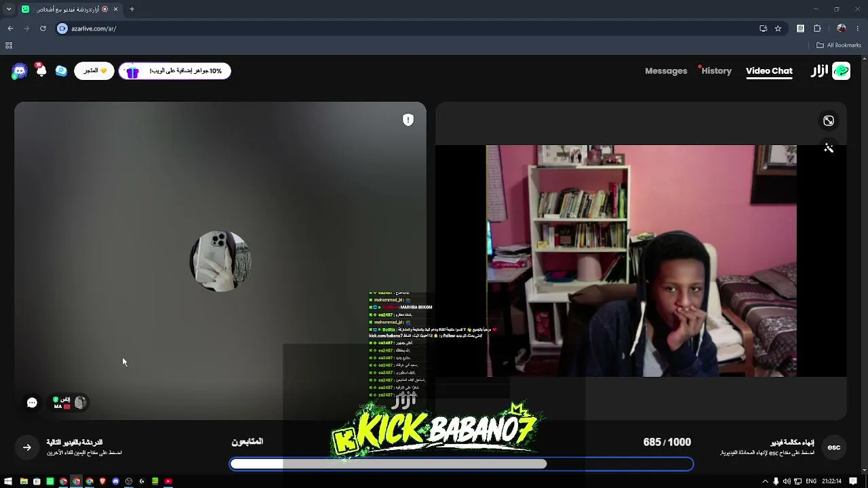The image size is (868, 488).
Task: Click the followers progress bar
Action: click(461, 464)
